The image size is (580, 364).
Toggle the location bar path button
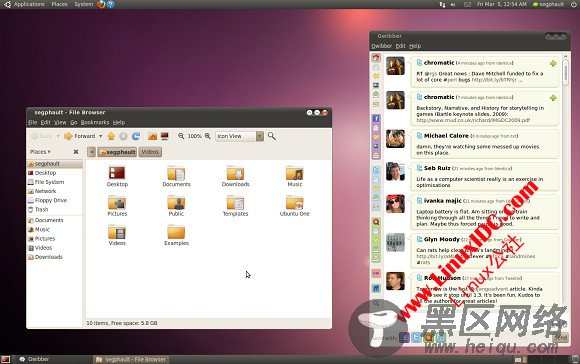point(91,152)
